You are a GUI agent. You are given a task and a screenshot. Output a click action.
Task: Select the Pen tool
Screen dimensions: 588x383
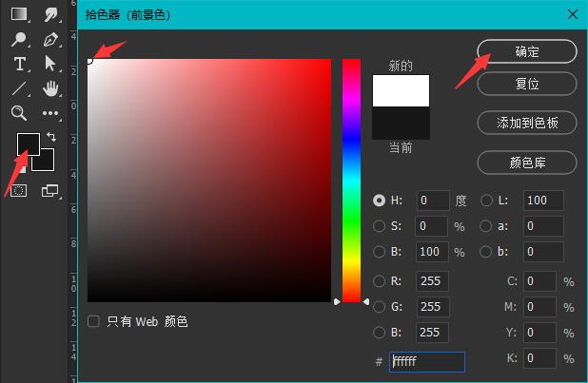click(50, 39)
